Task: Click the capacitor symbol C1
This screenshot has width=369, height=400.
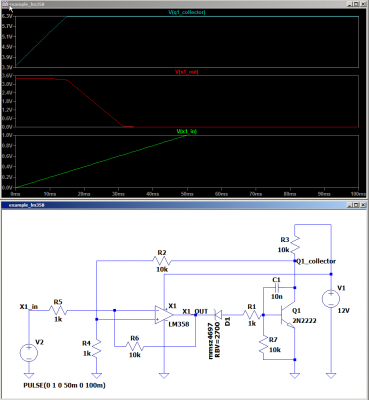Action: [277, 287]
